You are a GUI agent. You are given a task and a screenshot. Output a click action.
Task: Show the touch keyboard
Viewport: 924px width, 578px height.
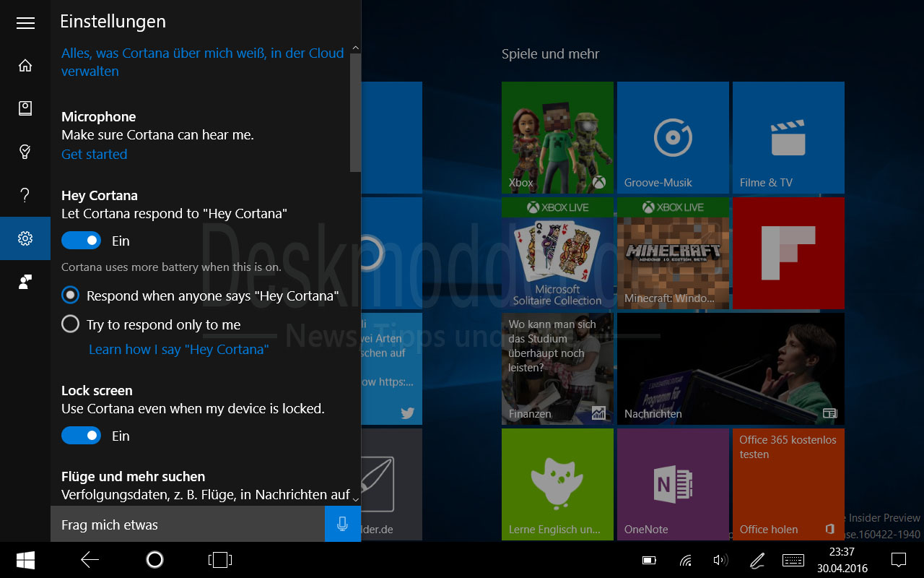[793, 560]
